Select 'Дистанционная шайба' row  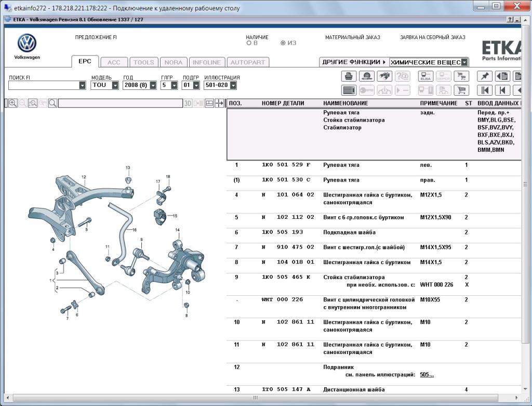point(374,390)
